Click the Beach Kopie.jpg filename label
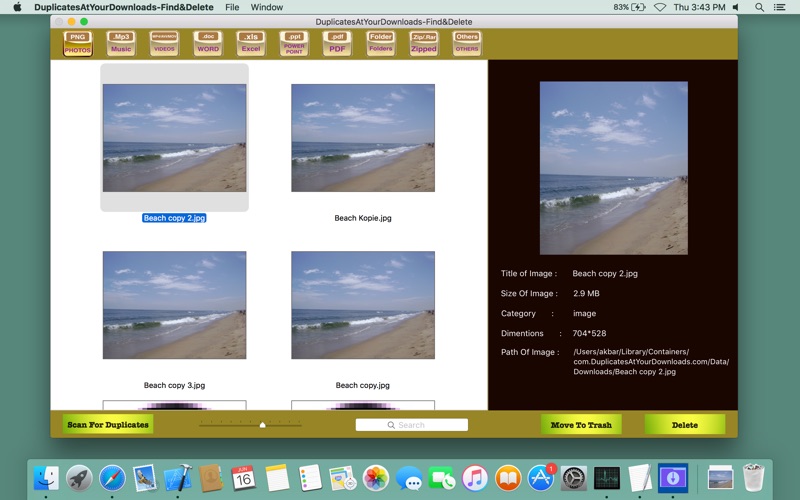This screenshot has width=800, height=500. [363, 218]
